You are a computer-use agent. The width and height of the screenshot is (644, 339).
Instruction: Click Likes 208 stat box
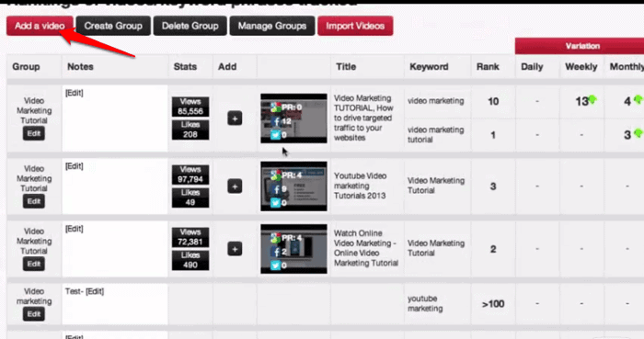coord(190,130)
